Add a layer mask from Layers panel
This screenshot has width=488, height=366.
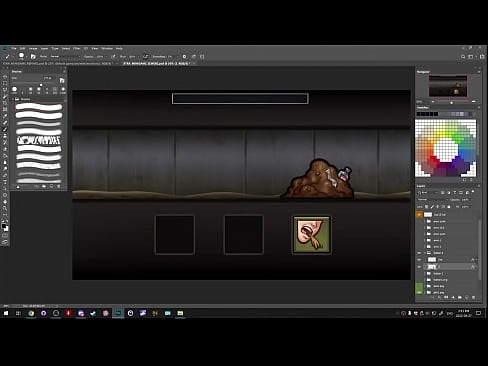click(x=446, y=297)
